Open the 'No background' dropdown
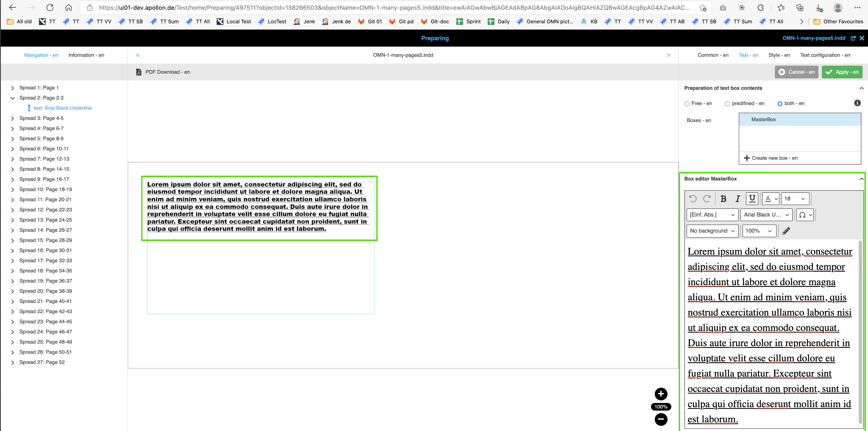This screenshot has height=431, width=868. 712,231
